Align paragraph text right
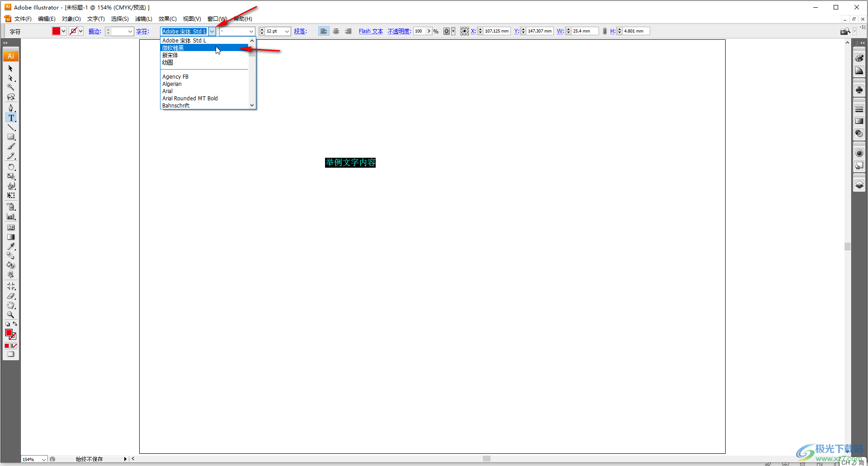 [348, 31]
